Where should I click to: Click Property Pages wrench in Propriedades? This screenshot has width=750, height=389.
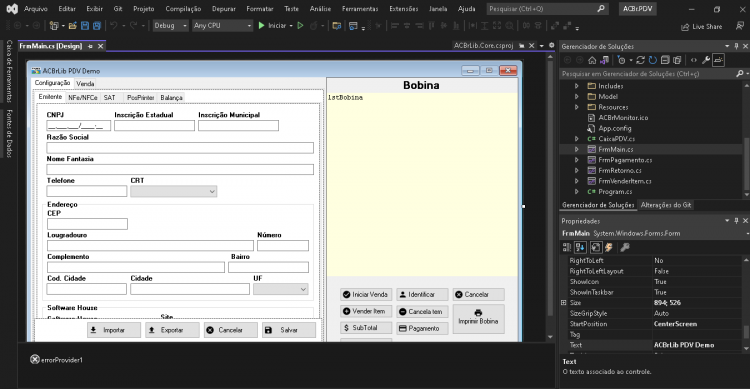(x=625, y=247)
